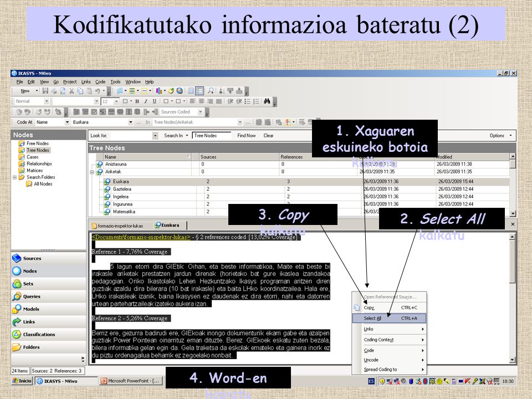Click the Center alignment icon
This screenshot has height=399, width=532.
[x=202, y=101]
